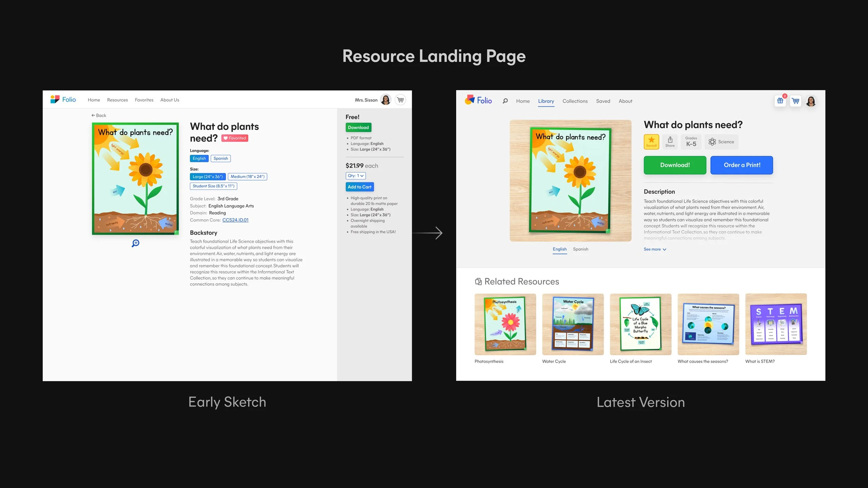Open the Photosynthesis related resource thumbnail

pyautogui.click(x=505, y=324)
